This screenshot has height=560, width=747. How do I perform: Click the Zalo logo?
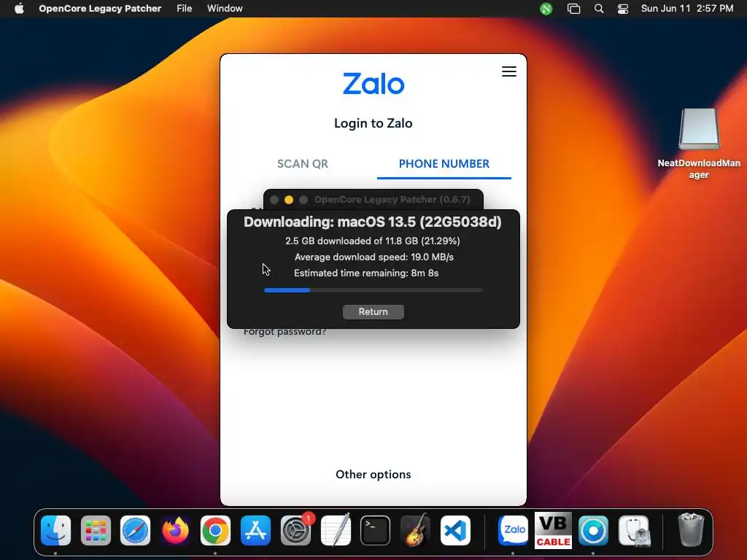click(x=373, y=84)
